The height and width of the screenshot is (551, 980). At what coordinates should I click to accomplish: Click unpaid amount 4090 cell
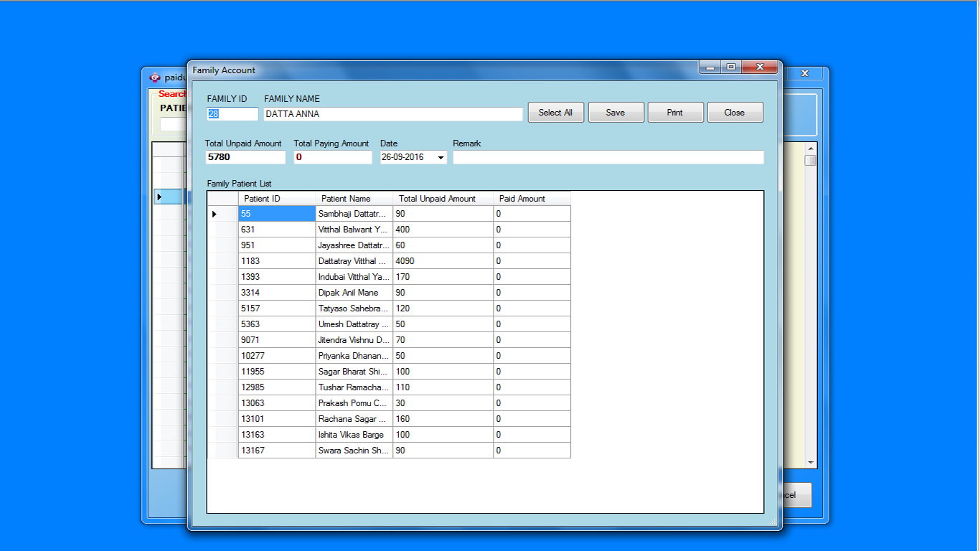click(x=443, y=261)
